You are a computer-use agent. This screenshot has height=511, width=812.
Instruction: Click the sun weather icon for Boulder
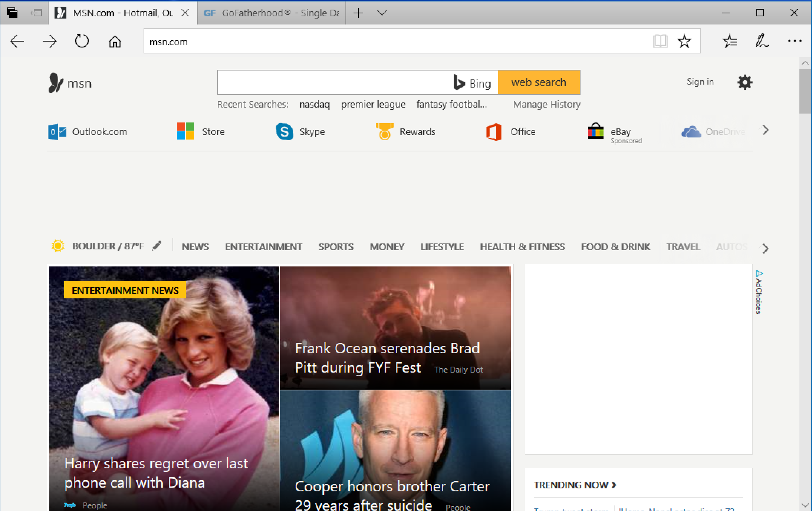[58, 246]
